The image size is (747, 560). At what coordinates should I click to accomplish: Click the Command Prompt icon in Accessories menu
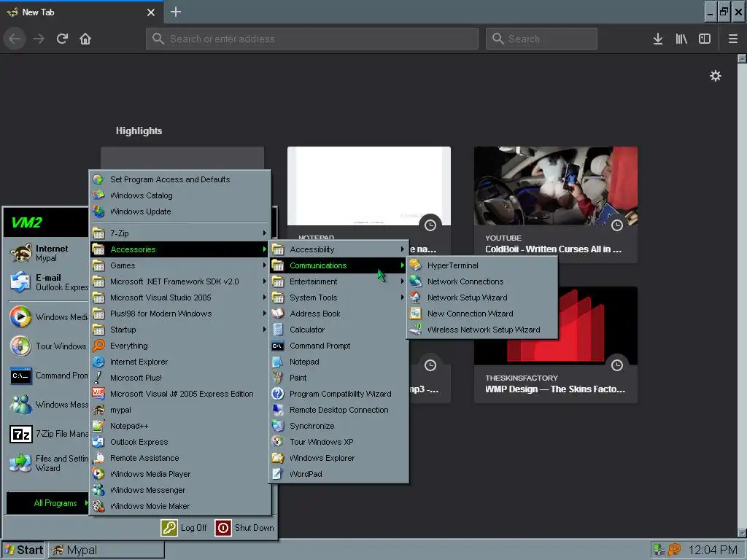pyautogui.click(x=278, y=346)
